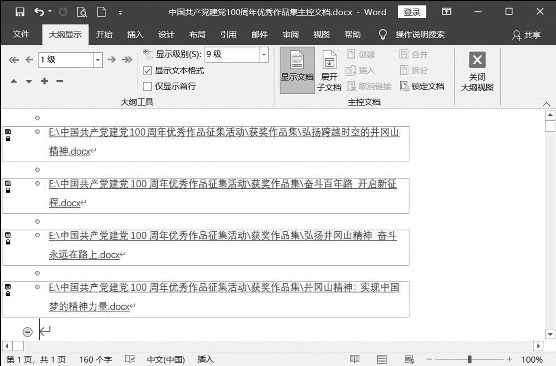Click the 锁定文档 button
The height and width of the screenshot is (366, 556).
(422, 86)
